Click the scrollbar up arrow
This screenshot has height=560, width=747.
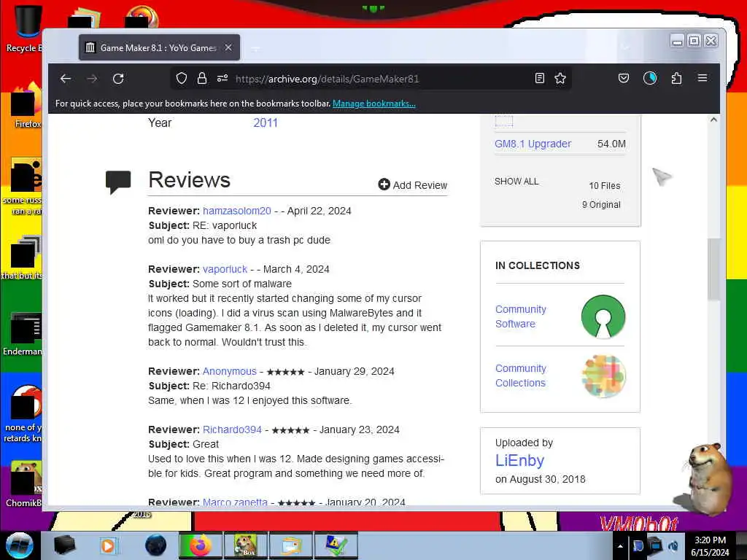[x=713, y=120]
